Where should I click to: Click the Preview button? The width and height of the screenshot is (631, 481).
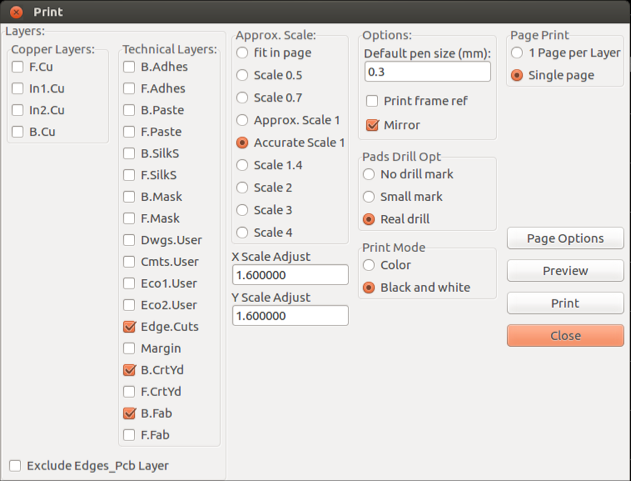pyautogui.click(x=565, y=271)
